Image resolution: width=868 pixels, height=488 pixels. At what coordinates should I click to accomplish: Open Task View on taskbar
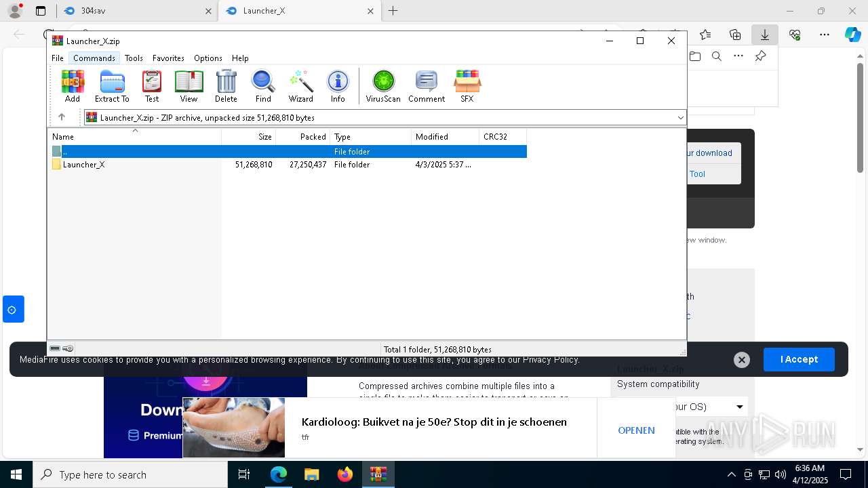click(244, 474)
